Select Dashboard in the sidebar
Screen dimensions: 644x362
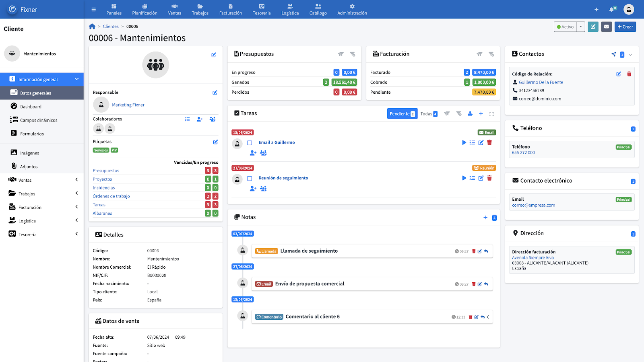[x=31, y=107]
